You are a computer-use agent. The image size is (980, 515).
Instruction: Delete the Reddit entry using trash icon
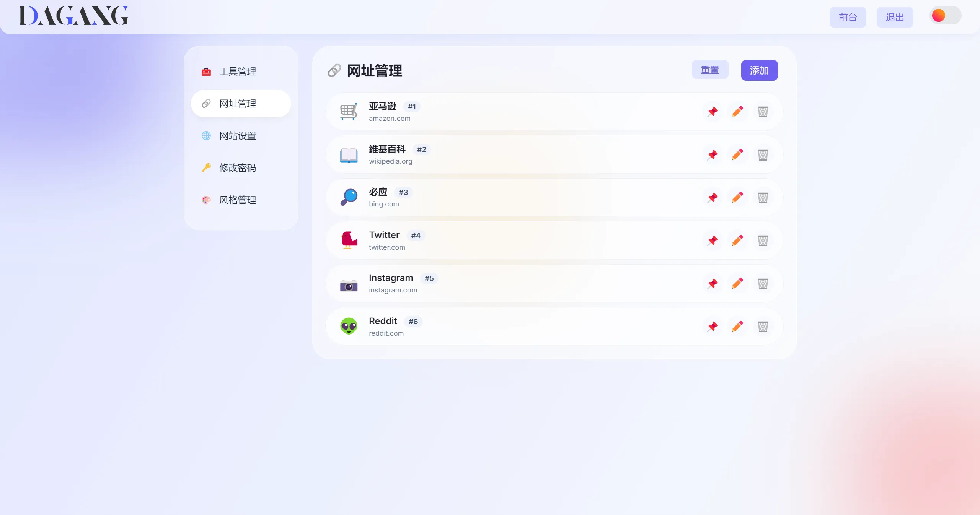coord(763,327)
